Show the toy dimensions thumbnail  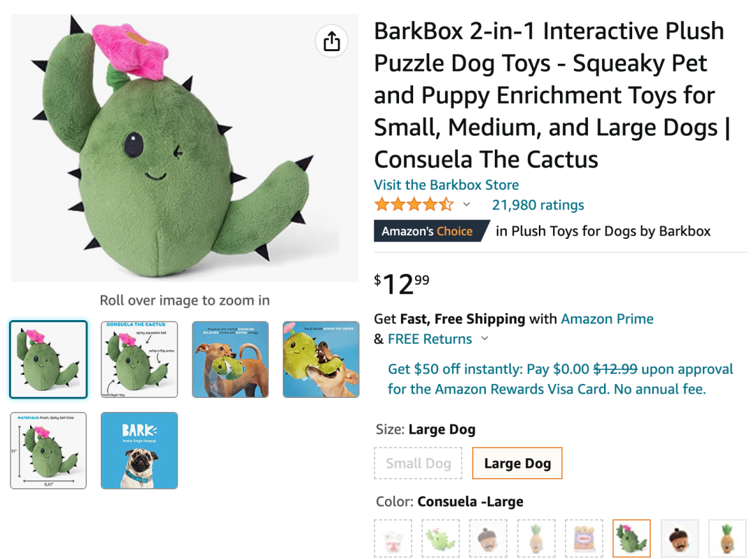(x=48, y=450)
